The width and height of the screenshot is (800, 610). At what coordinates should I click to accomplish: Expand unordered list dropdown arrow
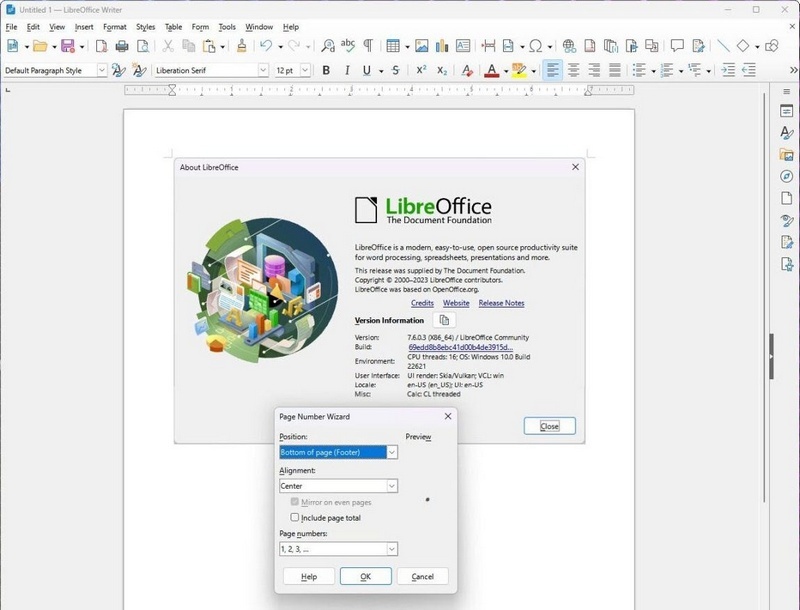pos(653,71)
